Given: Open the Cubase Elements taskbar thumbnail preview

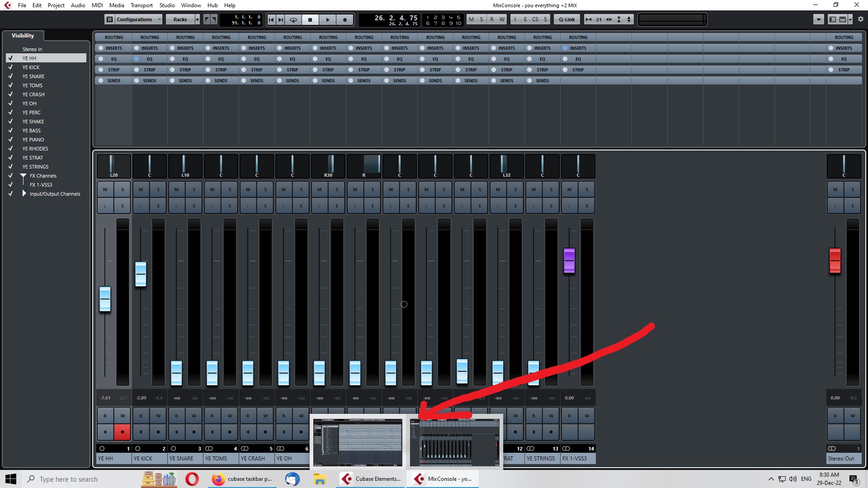Looking at the screenshot, I should tap(358, 442).
